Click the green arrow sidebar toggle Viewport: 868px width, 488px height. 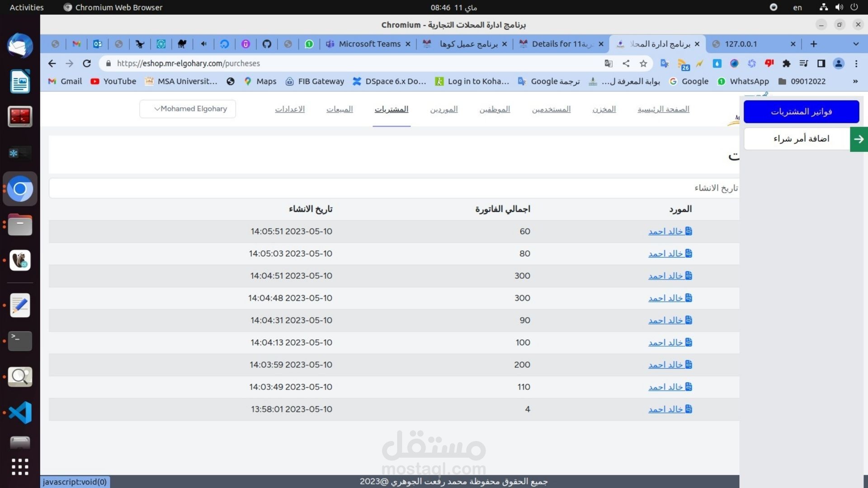859,139
